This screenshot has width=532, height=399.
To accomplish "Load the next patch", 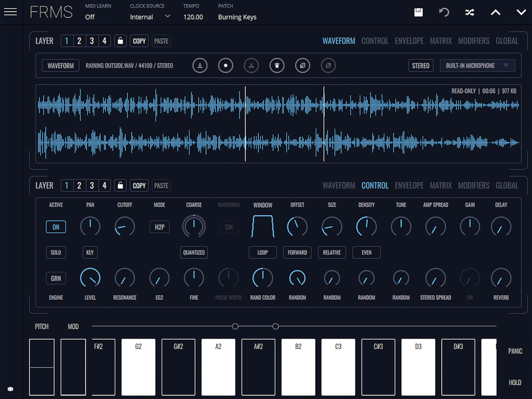I will coord(521,13).
